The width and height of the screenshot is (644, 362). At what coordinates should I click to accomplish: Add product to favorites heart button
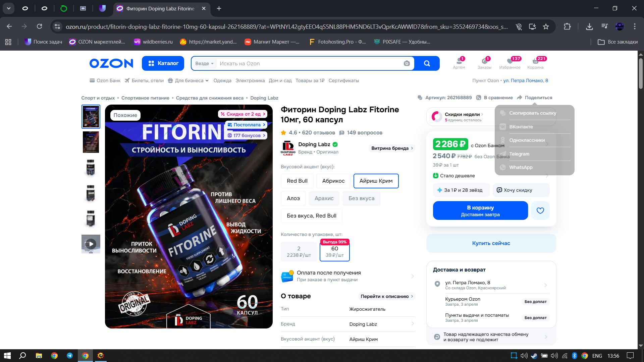point(540,210)
